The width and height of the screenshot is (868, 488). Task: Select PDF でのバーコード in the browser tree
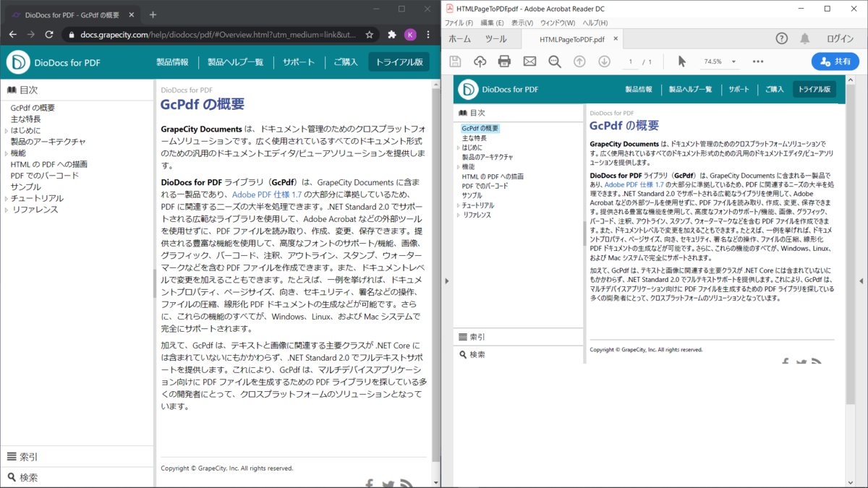click(45, 176)
